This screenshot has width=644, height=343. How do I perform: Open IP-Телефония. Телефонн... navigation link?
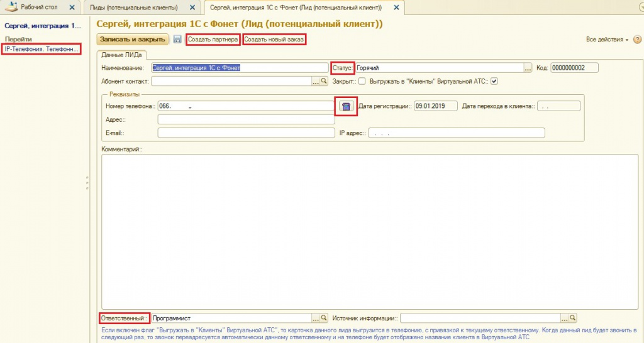(x=41, y=49)
